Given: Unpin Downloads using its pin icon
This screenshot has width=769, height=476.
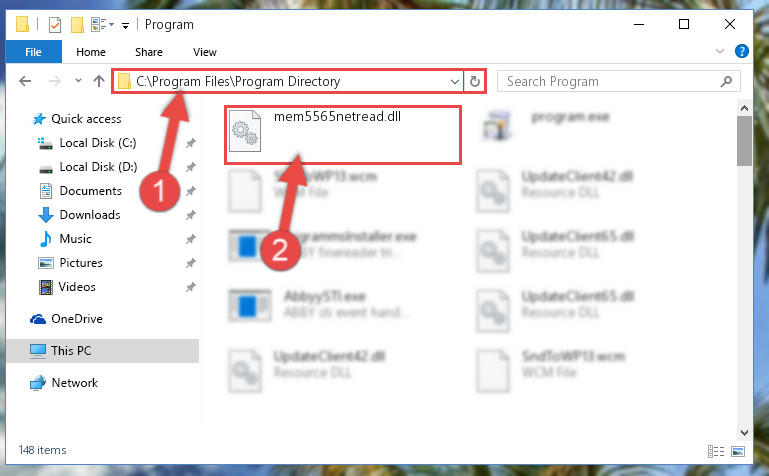Looking at the screenshot, I should (x=191, y=215).
